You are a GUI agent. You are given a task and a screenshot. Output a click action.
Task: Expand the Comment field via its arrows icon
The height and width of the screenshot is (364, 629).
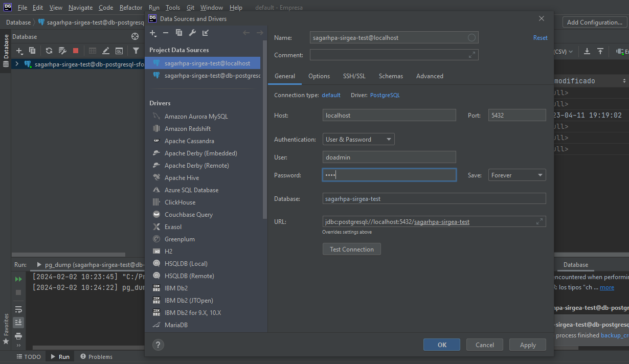472,55
